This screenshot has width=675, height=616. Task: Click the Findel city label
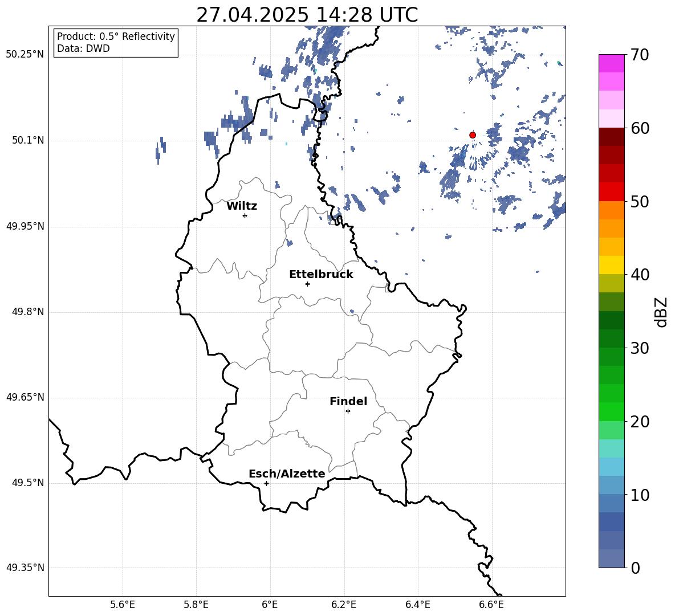348,401
